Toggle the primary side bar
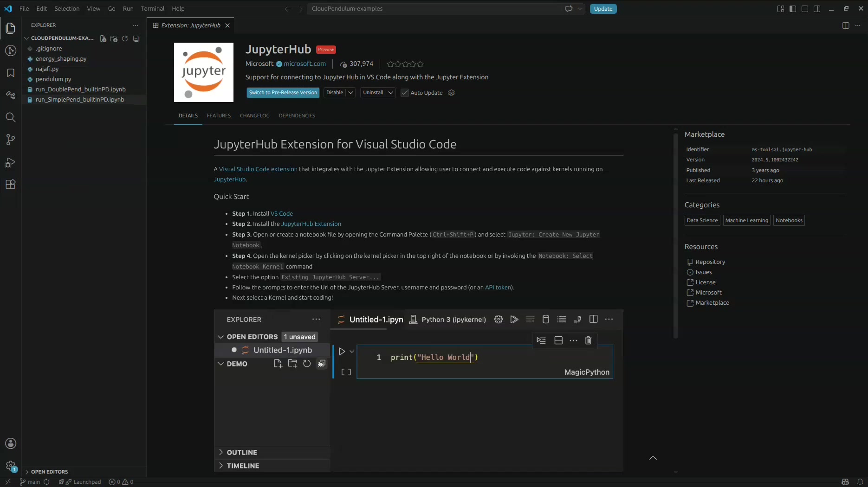 coord(793,9)
